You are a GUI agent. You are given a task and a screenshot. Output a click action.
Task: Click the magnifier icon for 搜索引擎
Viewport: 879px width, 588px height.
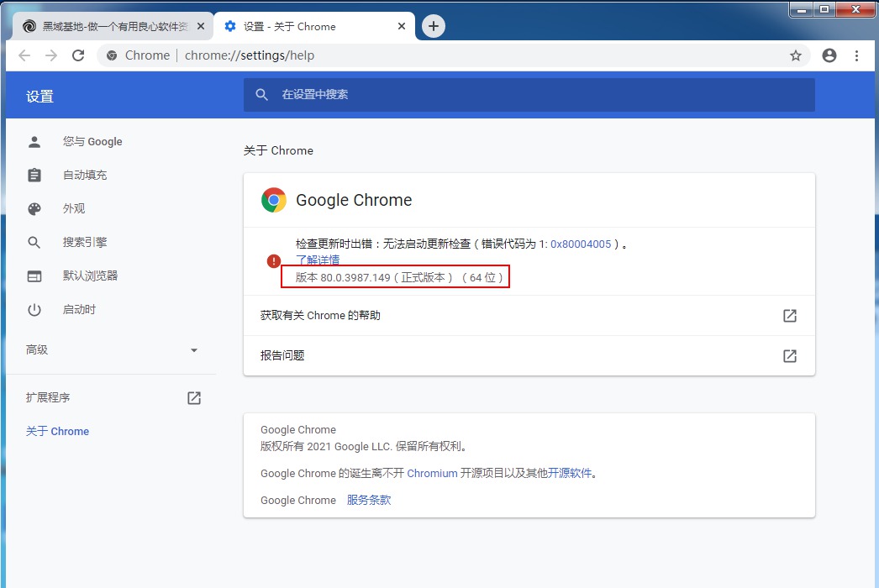click(x=34, y=242)
